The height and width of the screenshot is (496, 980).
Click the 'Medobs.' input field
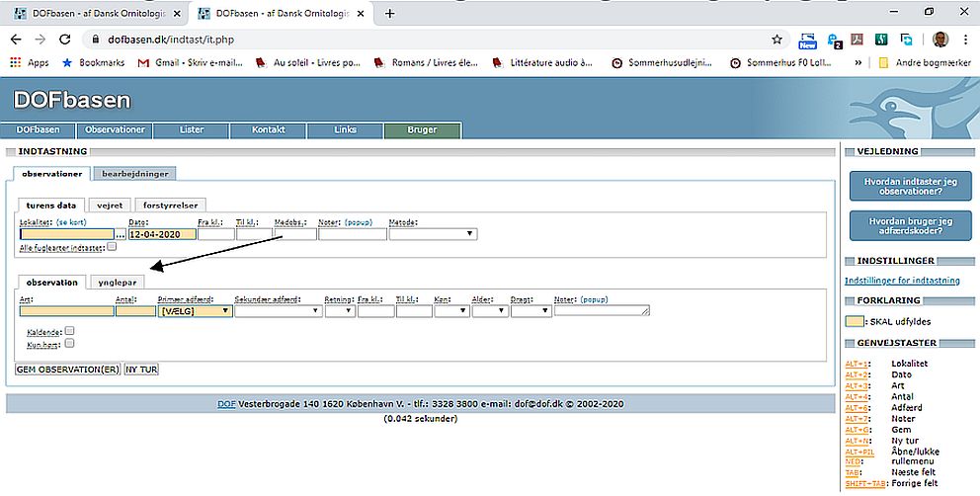[x=295, y=234]
